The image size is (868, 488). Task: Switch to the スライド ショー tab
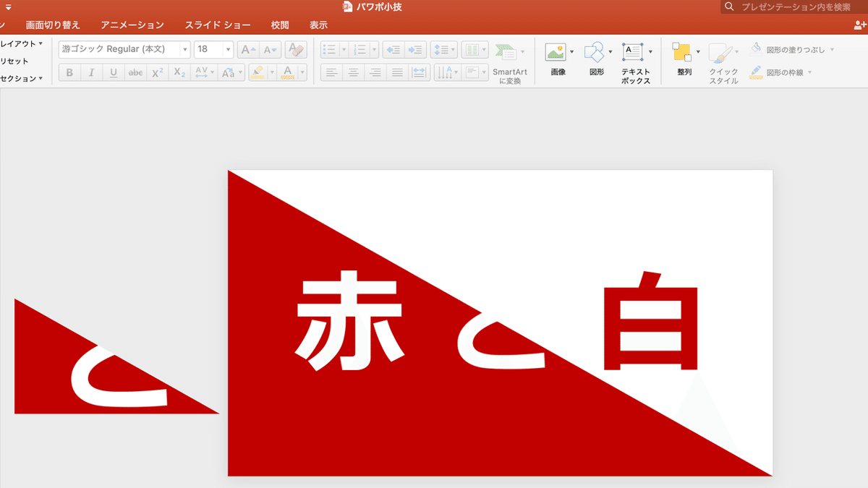(x=218, y=25)
